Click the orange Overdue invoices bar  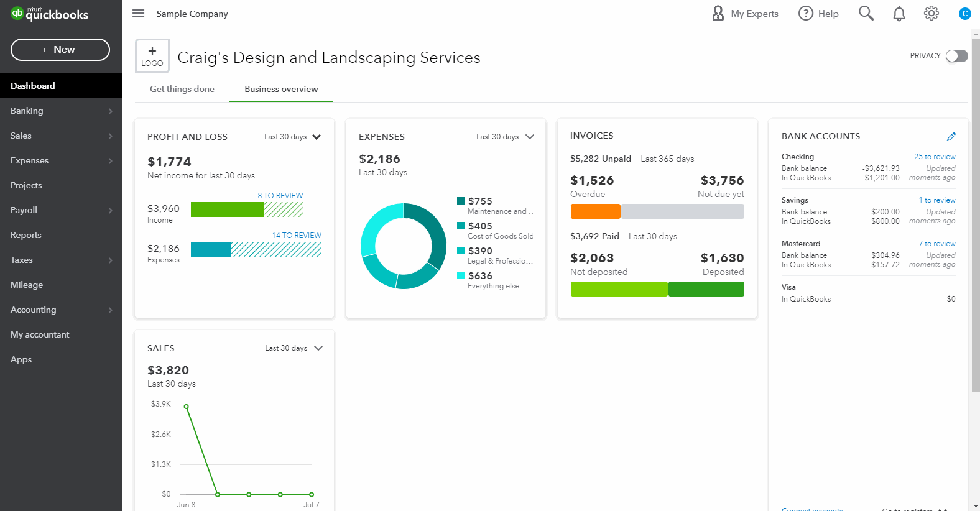[x=595, y=211]
